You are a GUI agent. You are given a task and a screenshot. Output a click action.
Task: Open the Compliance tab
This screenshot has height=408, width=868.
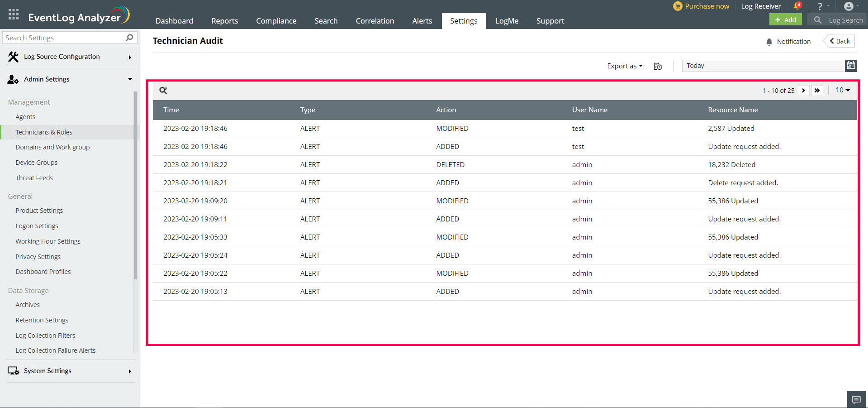click(276, 21)
